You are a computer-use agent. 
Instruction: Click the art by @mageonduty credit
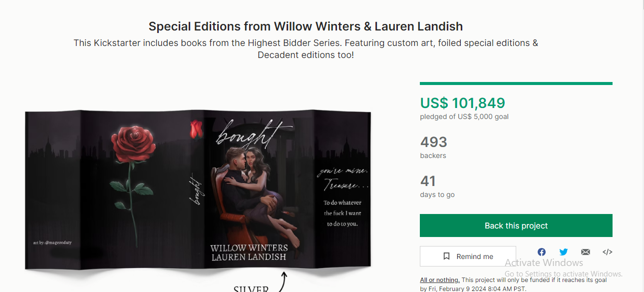coord(52,243)
